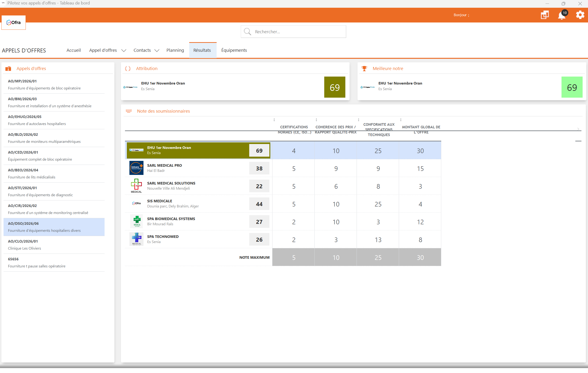Click the trophy icon beside Meilleure notre
The image size is (588, 373).
click(364, 69)
